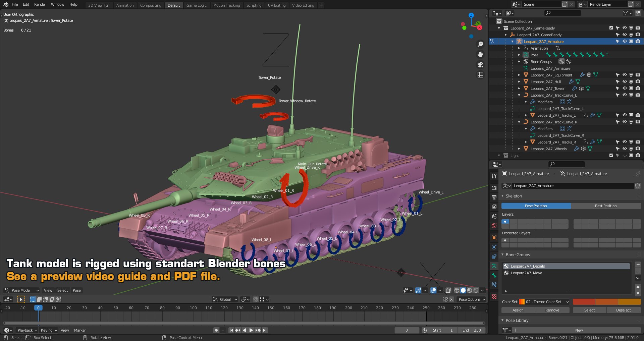Remove bone group with minus button
Image resolution: width=644 pixels, height=341 pixels.
pyautogui.click(x=638, y=271)
